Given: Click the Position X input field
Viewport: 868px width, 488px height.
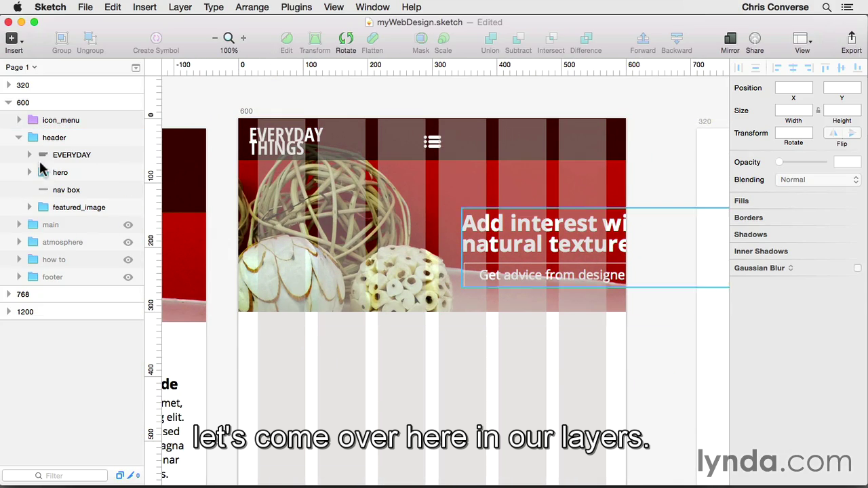Looking at the screenshot, I should (793, 88).
